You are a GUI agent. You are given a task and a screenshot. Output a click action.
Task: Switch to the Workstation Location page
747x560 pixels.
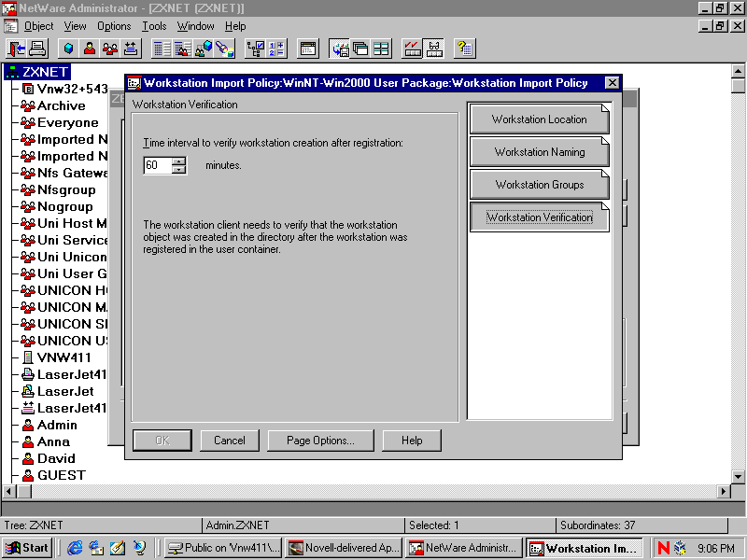(540, 119)
